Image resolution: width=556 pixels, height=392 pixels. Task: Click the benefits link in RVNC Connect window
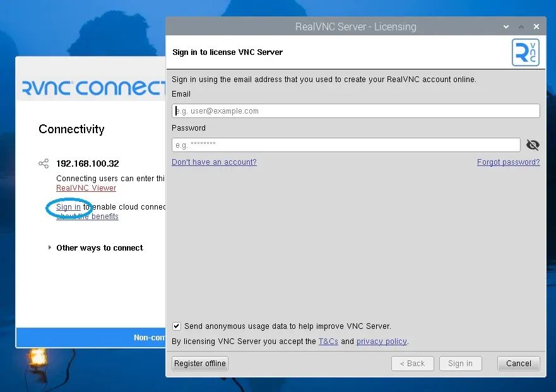87,217
